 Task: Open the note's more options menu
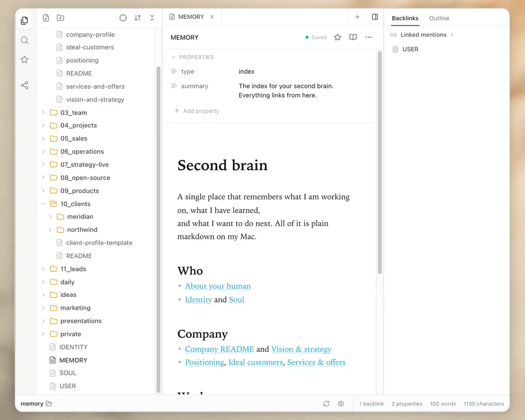click(368, 37)
